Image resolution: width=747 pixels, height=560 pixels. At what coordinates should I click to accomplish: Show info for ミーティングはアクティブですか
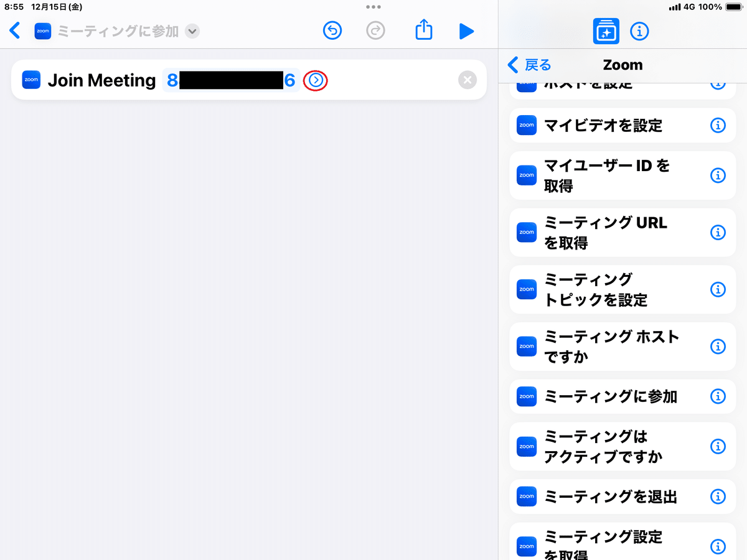(718, 447)
